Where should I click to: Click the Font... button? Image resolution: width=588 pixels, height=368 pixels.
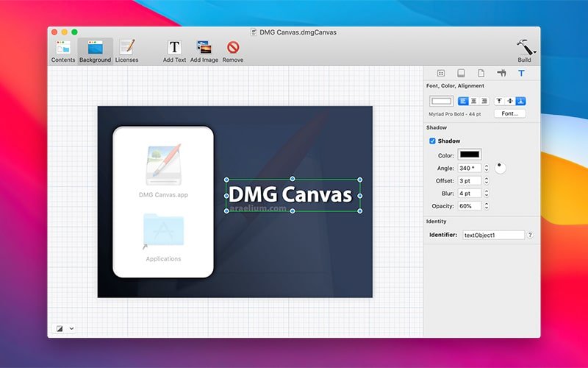509,114
